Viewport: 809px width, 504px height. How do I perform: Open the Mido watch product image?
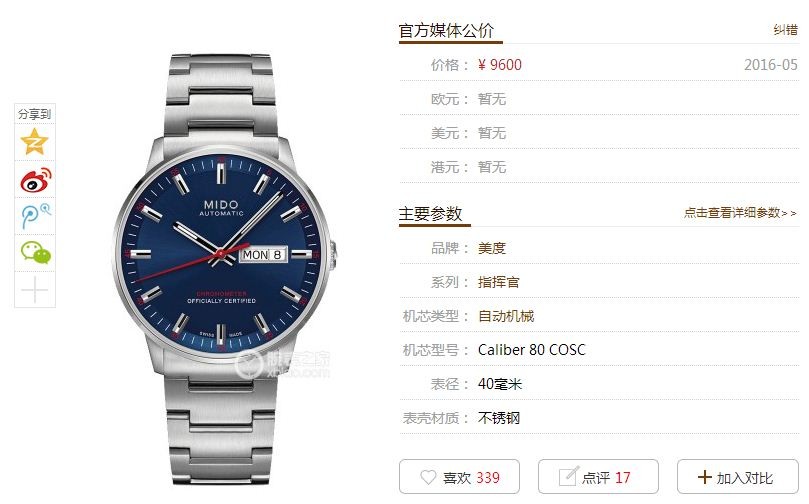pyautogui.click(x=224, y=268)
